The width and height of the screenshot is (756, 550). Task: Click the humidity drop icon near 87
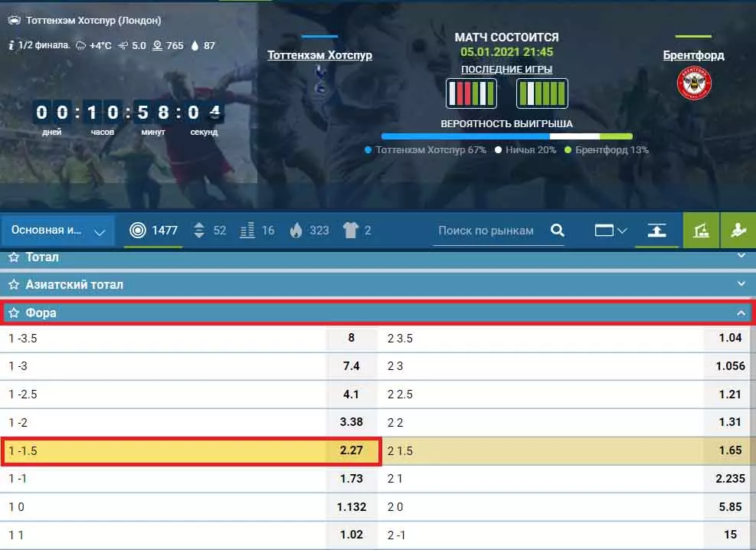coord(195,46)
